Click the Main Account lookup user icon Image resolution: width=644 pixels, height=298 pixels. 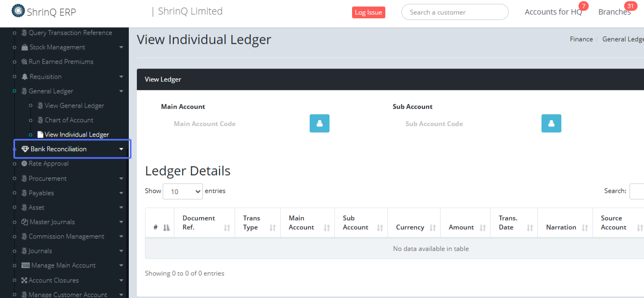point(319,123)
